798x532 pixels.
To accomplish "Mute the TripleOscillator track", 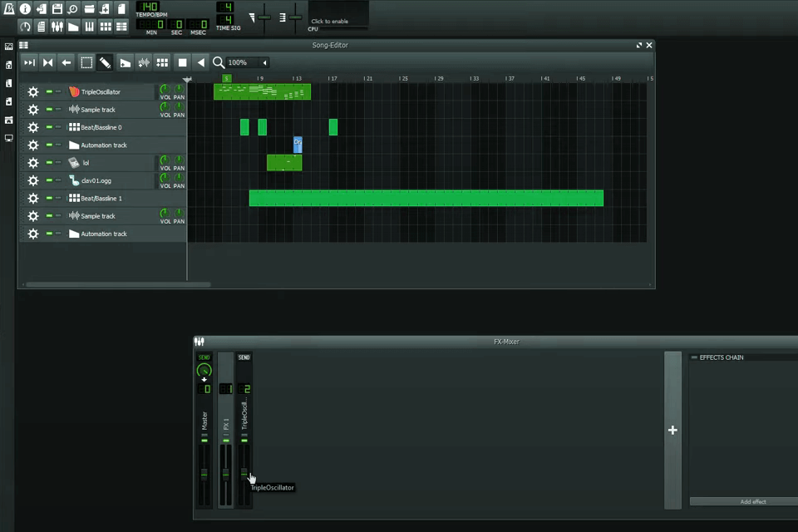I will coord(48,91).
